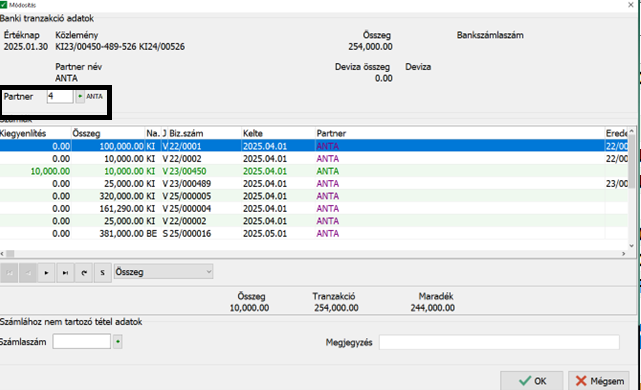Click into the Partner code field
This screenshot has width=641, height=390.
[60, 96]
